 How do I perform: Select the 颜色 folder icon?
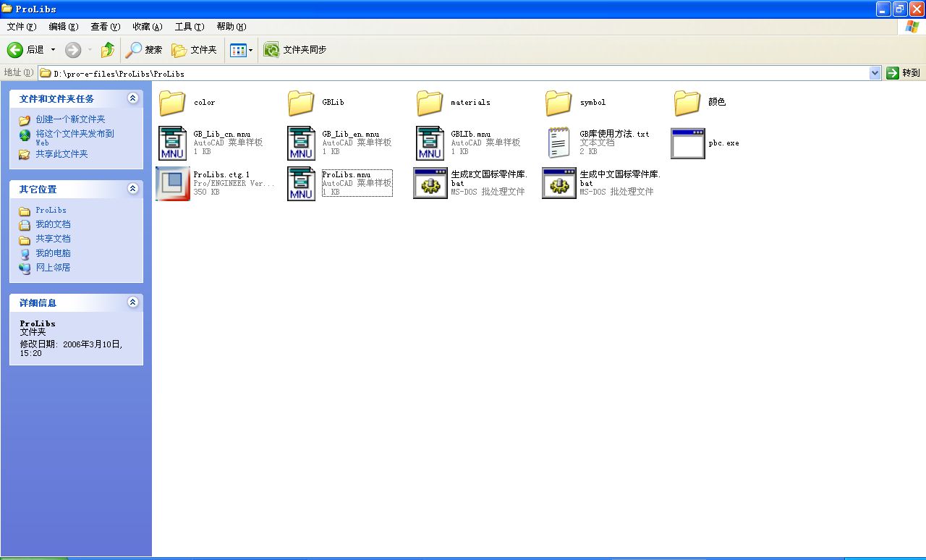point(688,103)
